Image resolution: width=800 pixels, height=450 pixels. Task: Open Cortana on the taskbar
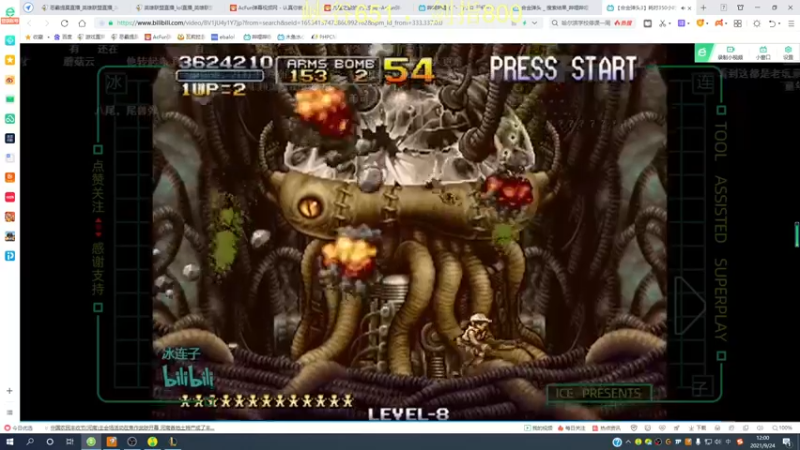tap(49, 442)
